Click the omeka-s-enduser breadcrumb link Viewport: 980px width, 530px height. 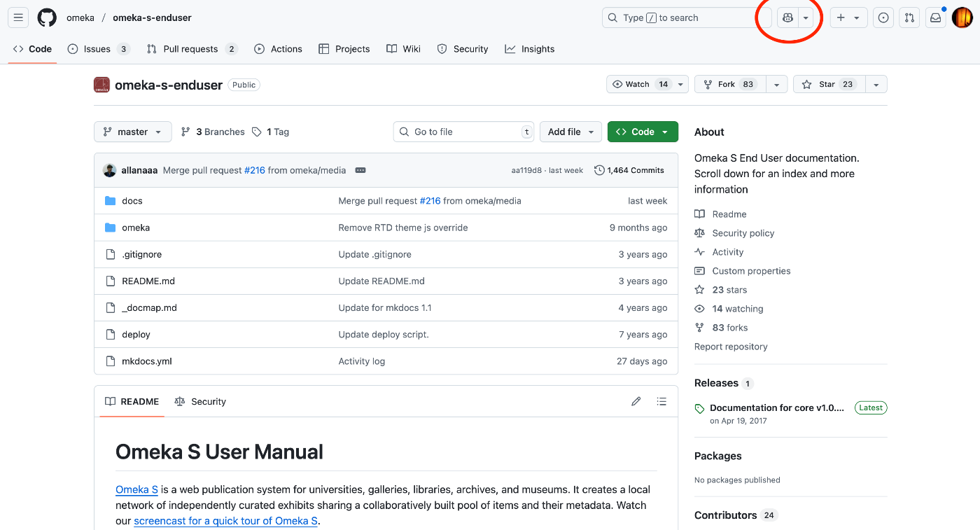pos(152,18)
